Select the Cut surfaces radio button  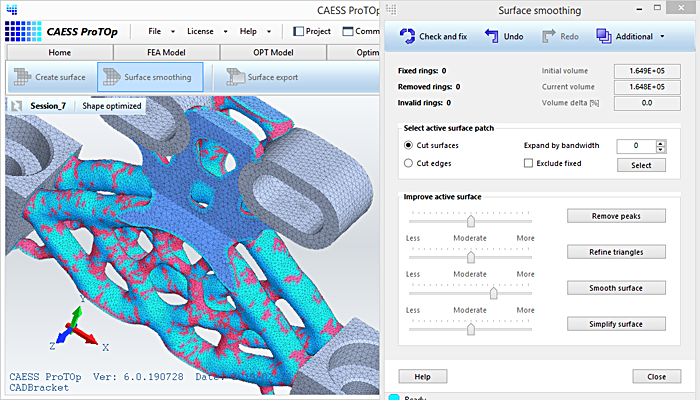point(408,145)
